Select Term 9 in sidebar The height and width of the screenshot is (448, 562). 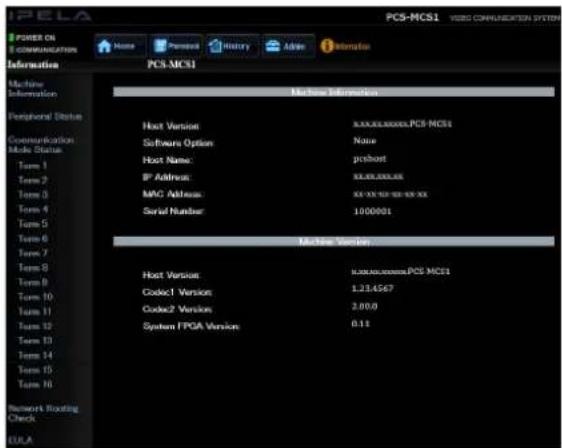point(33,282)
